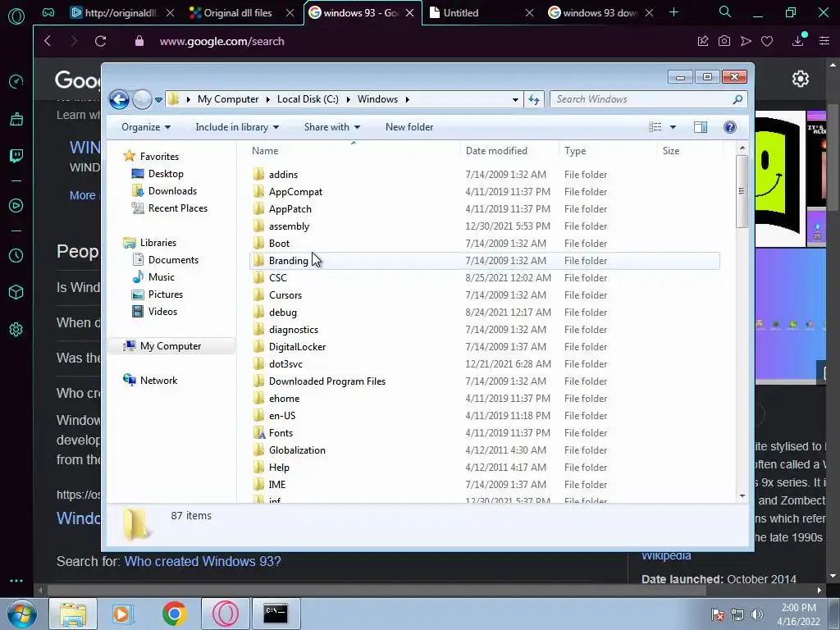This screenshot has width=840, height=630.
Task: Click the Explorer Back arrow button
Action: click(119, 99)
